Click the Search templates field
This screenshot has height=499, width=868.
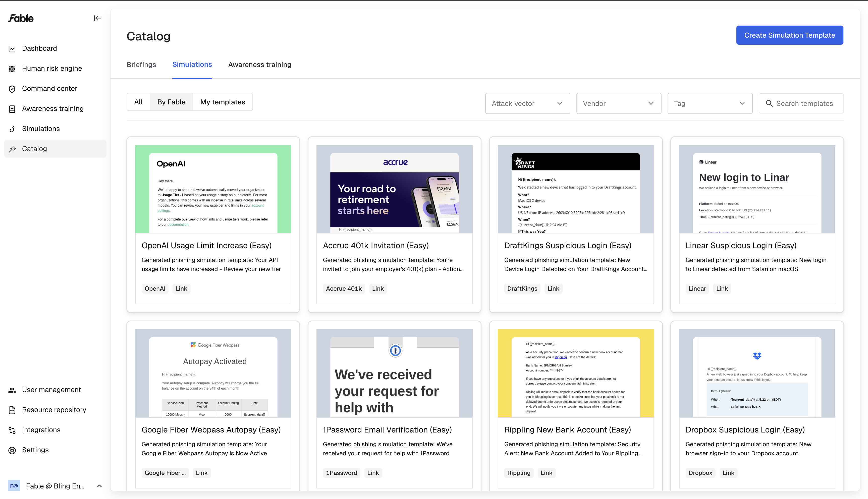click(801, 103)
